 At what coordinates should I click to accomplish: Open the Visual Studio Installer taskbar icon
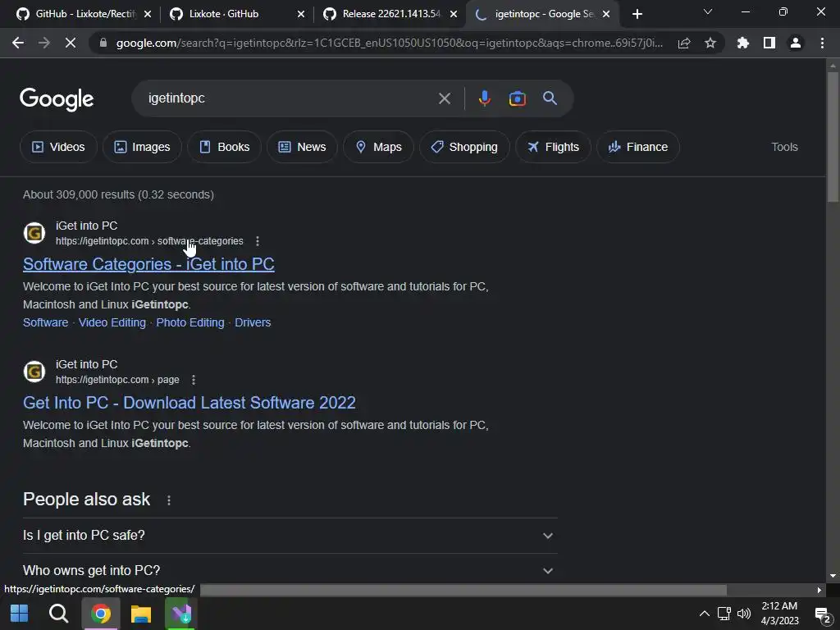[181, 614]
